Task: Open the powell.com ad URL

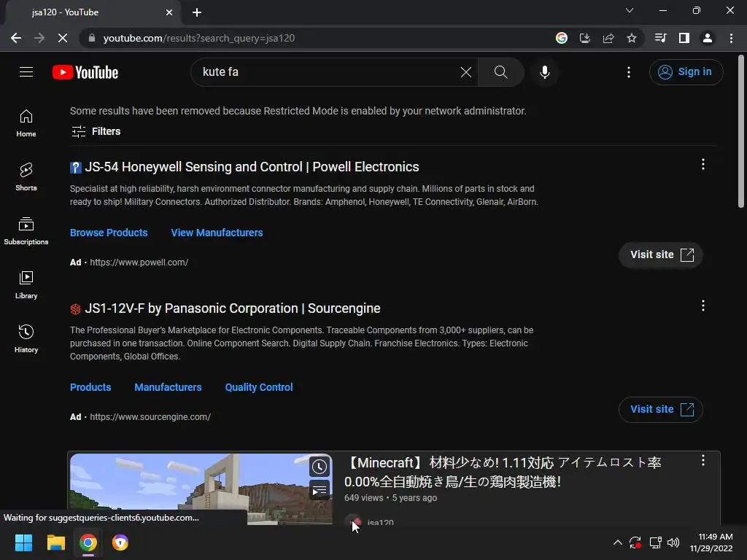Action: click(139, 262)
